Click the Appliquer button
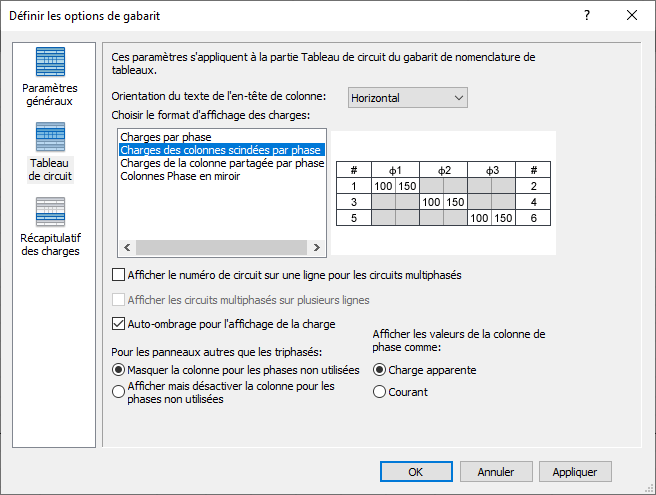Image resolution: width=656 pixels, height=495 pixels. pyautogui.click(x=575, y=472)
